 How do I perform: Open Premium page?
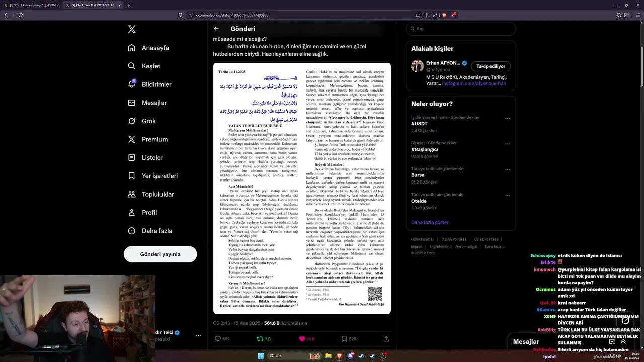(148, 139)
